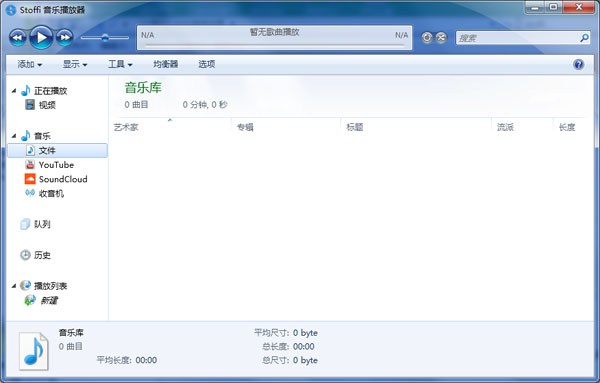Collapse the 正在播放 tree node
The image size is (600, 383).
pos(14,91)
